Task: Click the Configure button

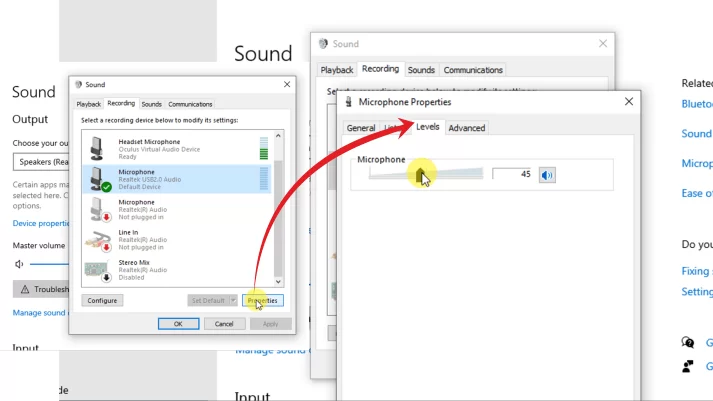Action: [102, 301]
